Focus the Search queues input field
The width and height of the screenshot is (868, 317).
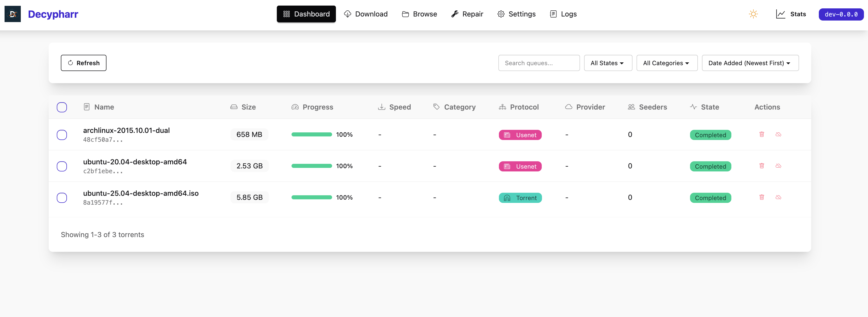[539, 63]
